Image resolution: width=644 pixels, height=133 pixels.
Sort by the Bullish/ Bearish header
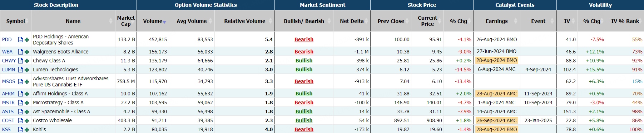point(304,21)
